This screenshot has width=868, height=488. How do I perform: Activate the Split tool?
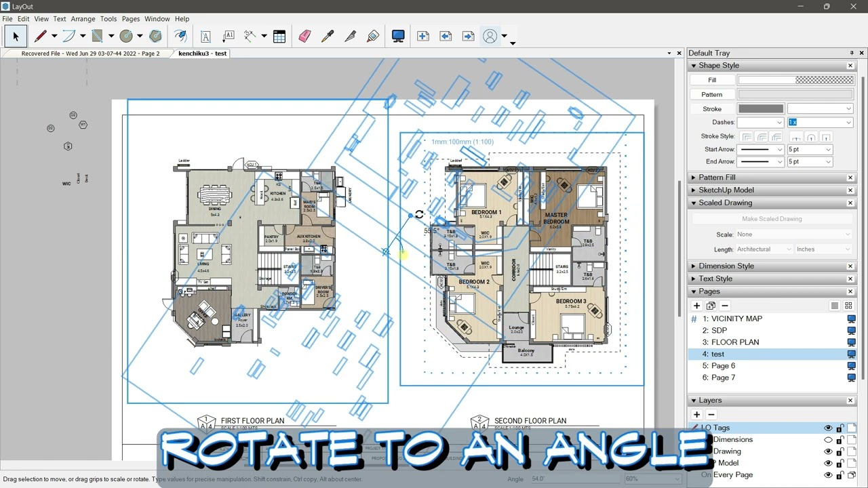[350, 37]
